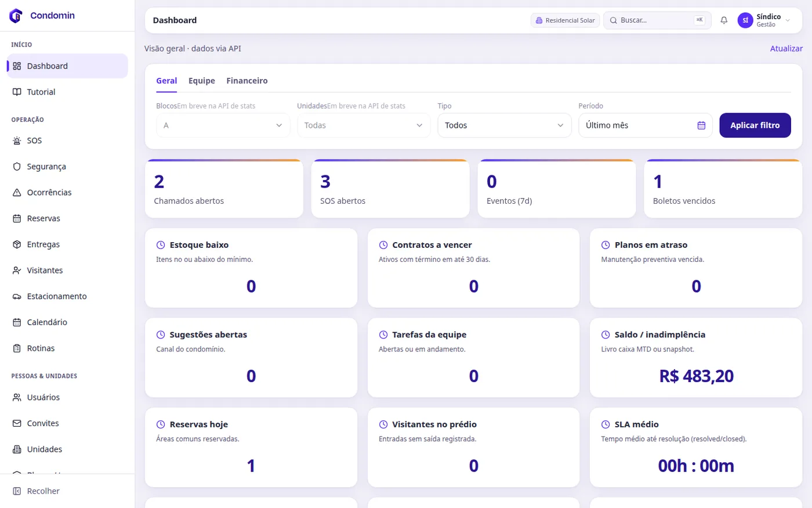Click clock icon on Saldo / inadimplência card
Screen dimensions: 812x508
click(x=606, y=335)
